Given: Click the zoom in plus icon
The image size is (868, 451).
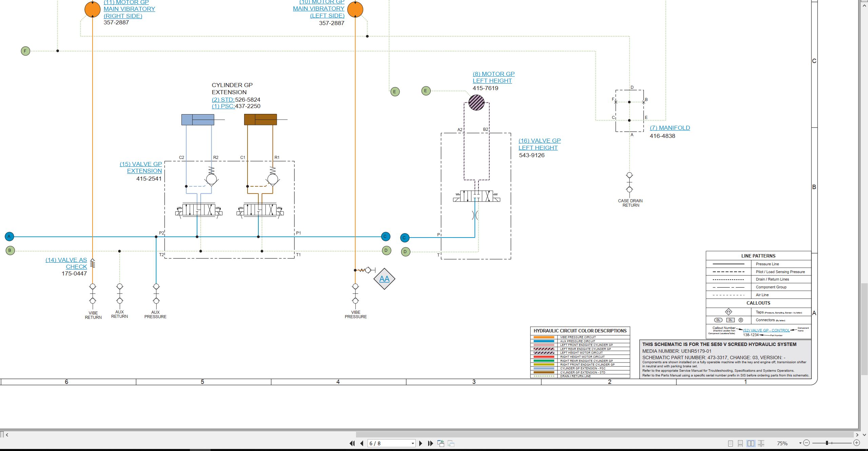Looking at the screenshot, I should [x=856, y=443].
